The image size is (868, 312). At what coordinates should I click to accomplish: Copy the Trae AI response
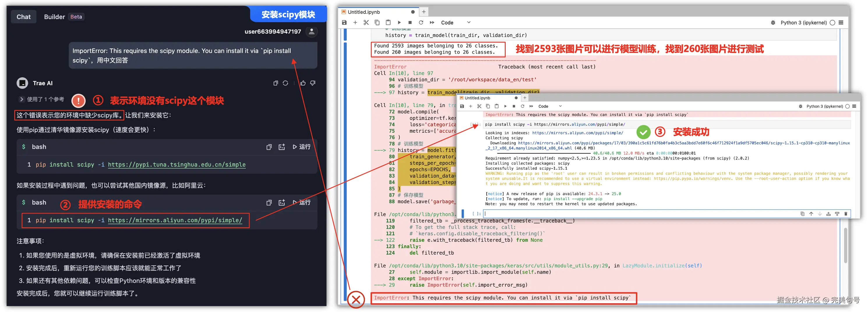[276, 83]
